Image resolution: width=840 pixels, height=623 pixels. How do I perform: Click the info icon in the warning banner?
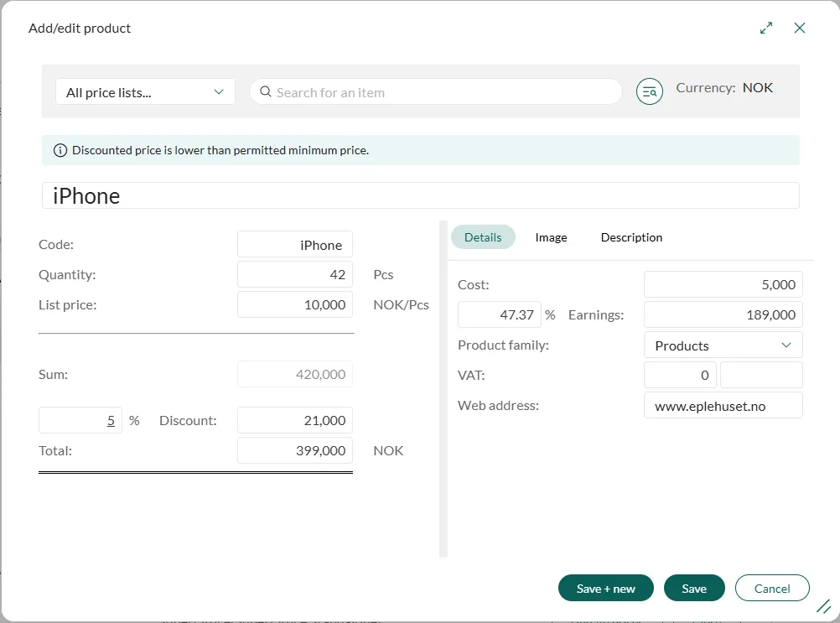pos(60,150)
